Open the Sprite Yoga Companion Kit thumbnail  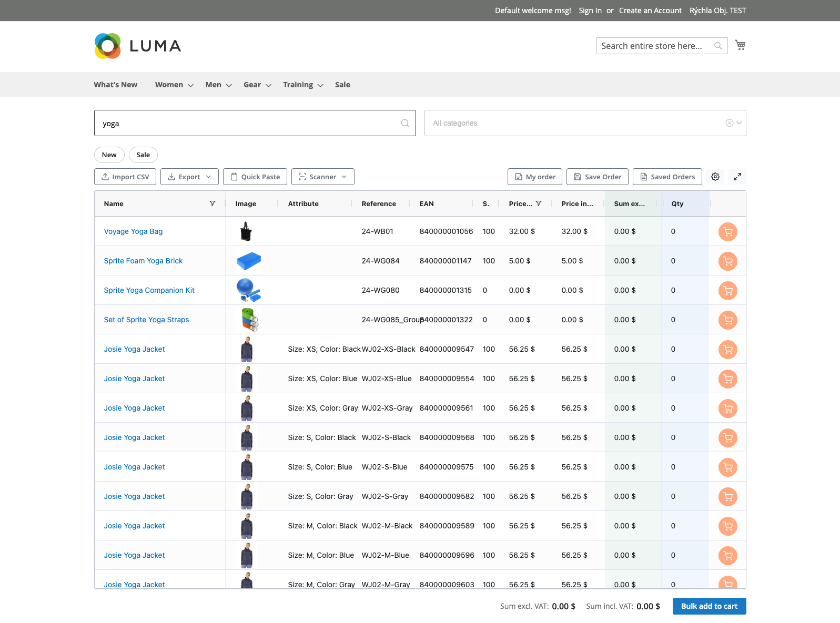(249, 290)
